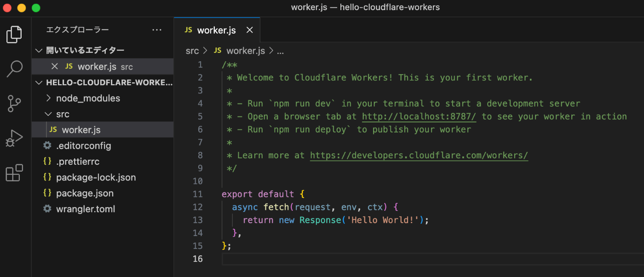Open Explorer panel more actions menu
This screenshot has height=277, width=644.
157,30
